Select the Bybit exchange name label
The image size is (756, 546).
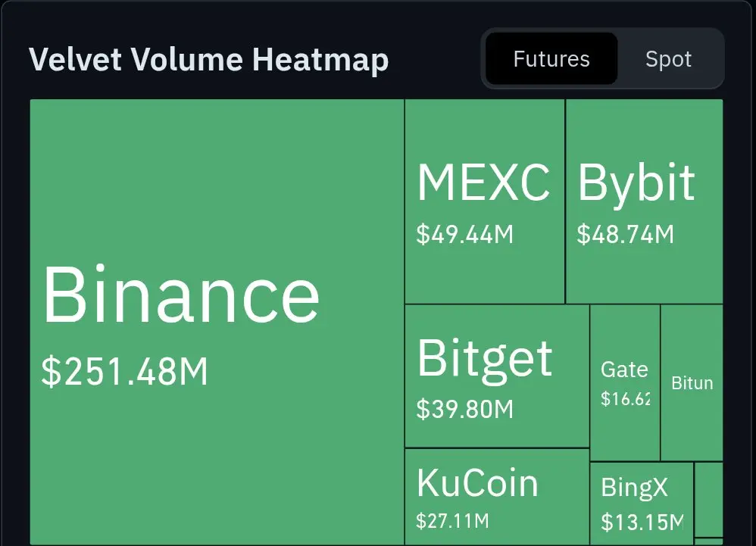[x=636, y=184]
